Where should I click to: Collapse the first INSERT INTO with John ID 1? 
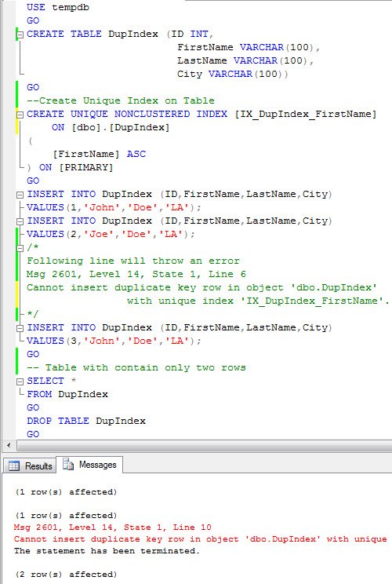click(20, 195)
